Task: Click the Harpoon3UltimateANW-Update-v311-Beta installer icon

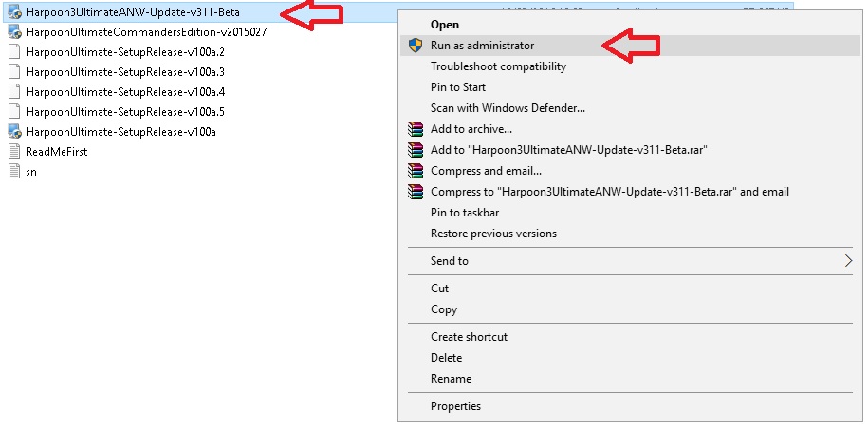Action: pyautogui.click(x=15, y=11)
